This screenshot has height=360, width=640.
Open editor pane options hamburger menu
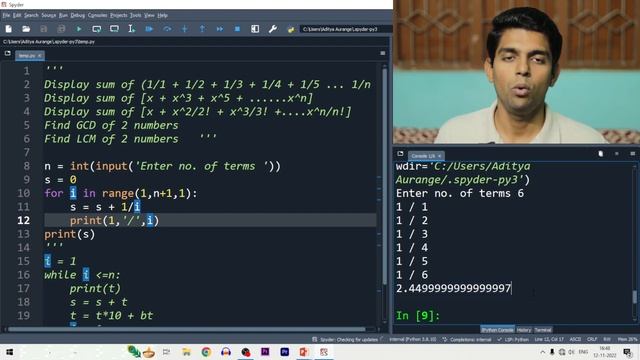pos(382,53)
